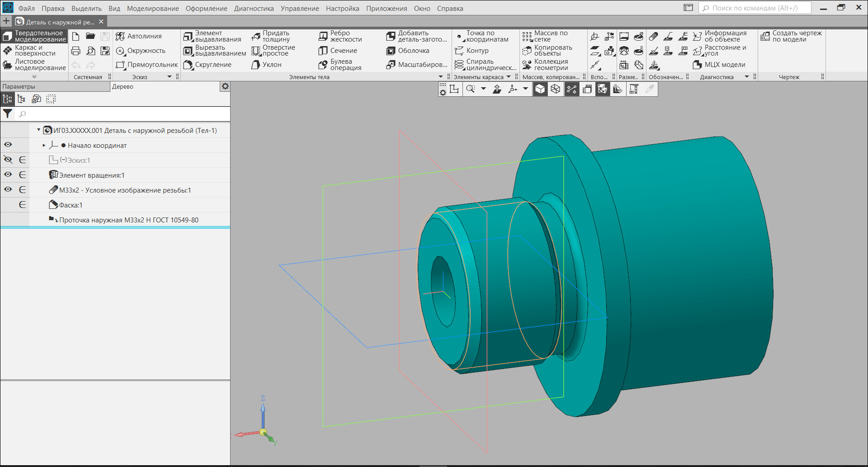Viewport: 868px width, 467px height.
Task: Expand the Начало координат tree node
Action: (x=44, y=146)
